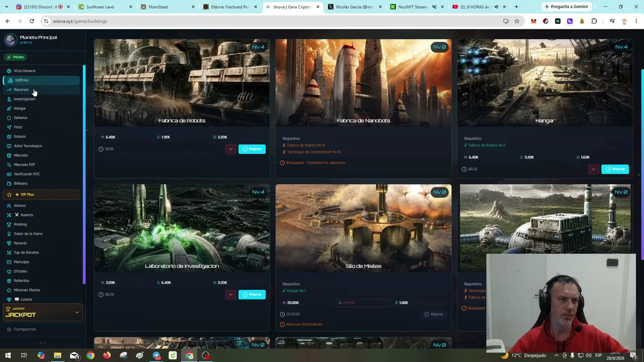Open the Billetera wallet icon
644x362 pixels.
coord(9,184)
